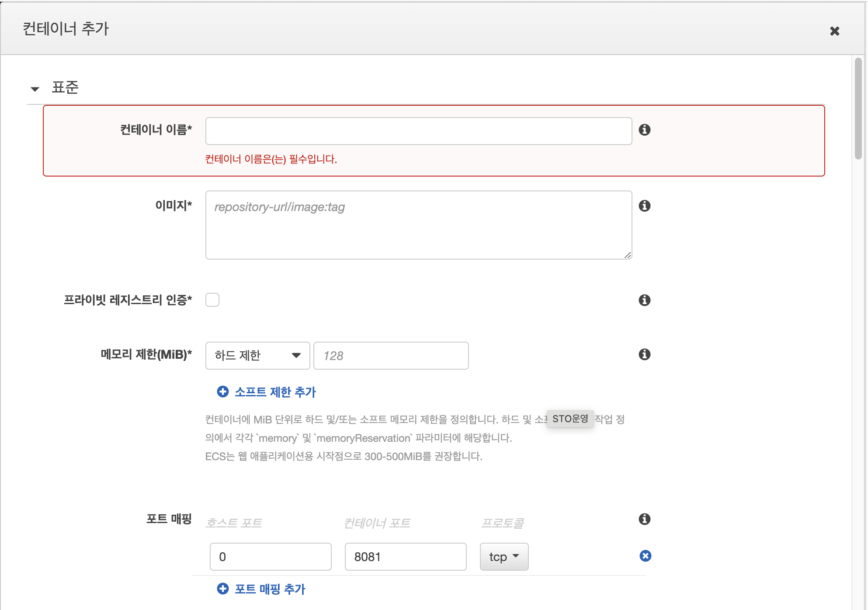This screenshot has height=610, width=868.
Task: Click the info icon next to 이미지 field
Action: tap(646, 206)
